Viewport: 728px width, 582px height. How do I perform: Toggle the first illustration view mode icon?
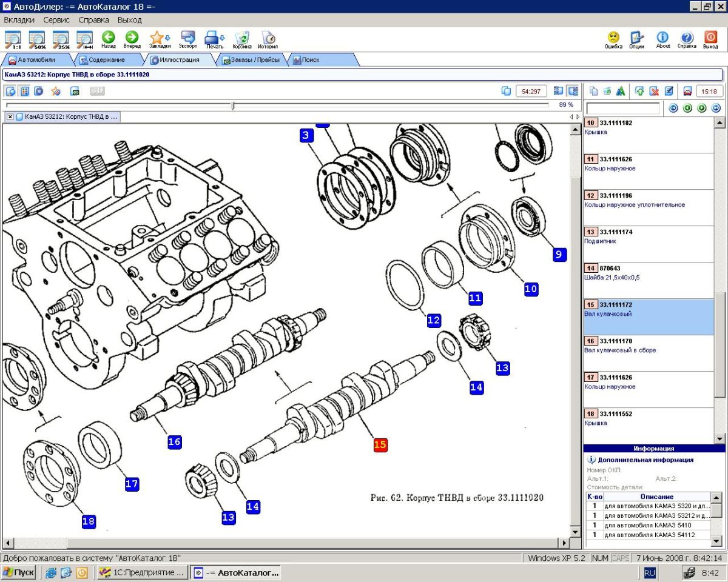point(11,91)
